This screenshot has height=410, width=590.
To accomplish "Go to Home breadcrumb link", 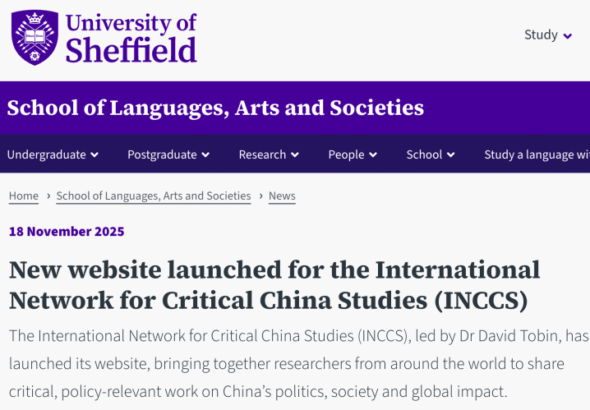I will [24, 196].
